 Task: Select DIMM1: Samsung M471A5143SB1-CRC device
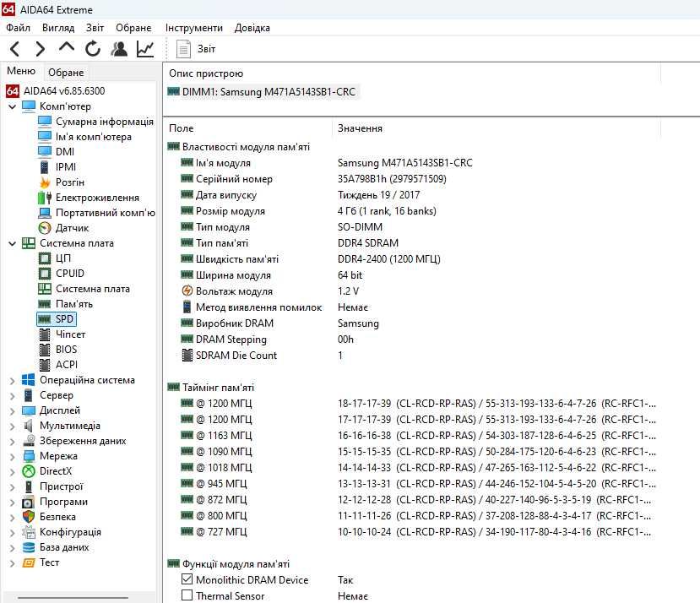pyautogui.click(x=263, y=92)
